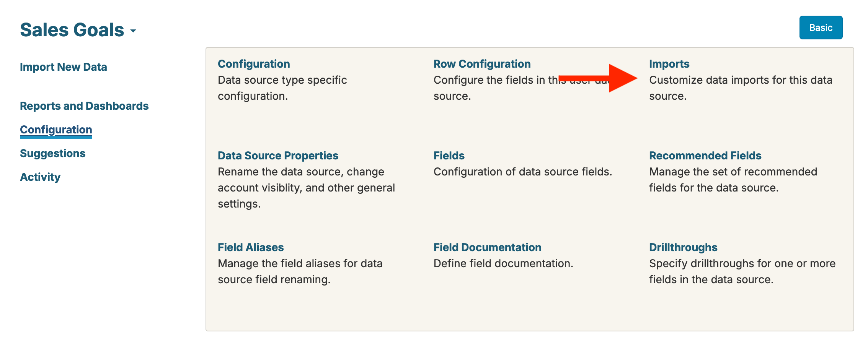Open the Suggestions sidebar section
Image resolution: width=868 pixels, height=357 pixels.
coord(52,153)
